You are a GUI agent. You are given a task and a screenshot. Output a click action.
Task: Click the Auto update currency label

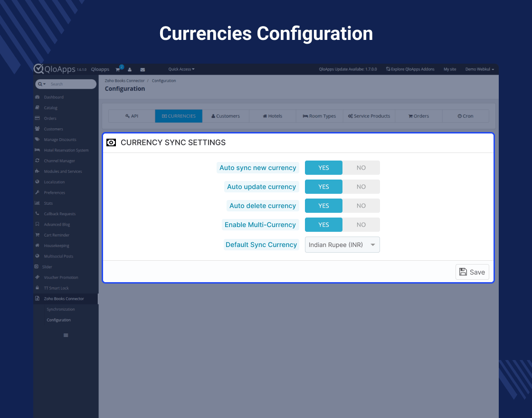tap(262, 187)
